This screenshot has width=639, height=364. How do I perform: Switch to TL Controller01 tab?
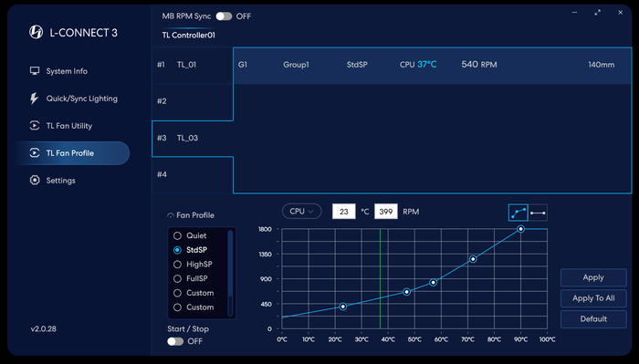[x=188, y=35]
